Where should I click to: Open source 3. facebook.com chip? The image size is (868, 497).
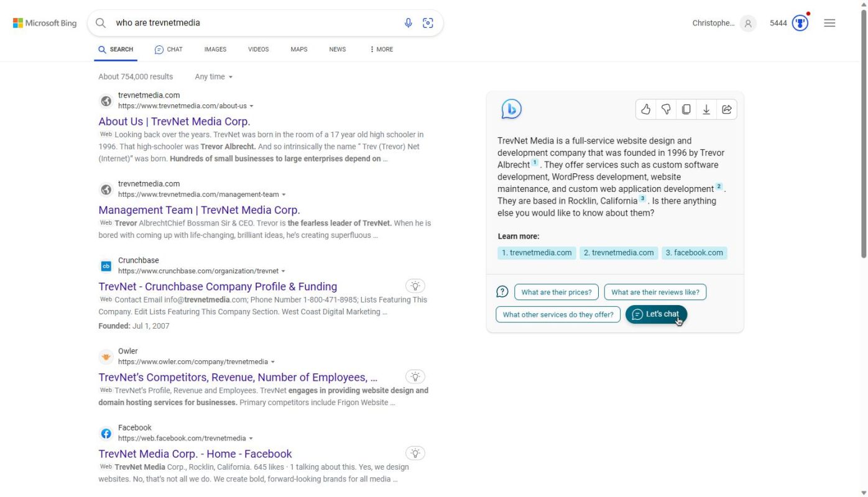click(x=695, y=253)
